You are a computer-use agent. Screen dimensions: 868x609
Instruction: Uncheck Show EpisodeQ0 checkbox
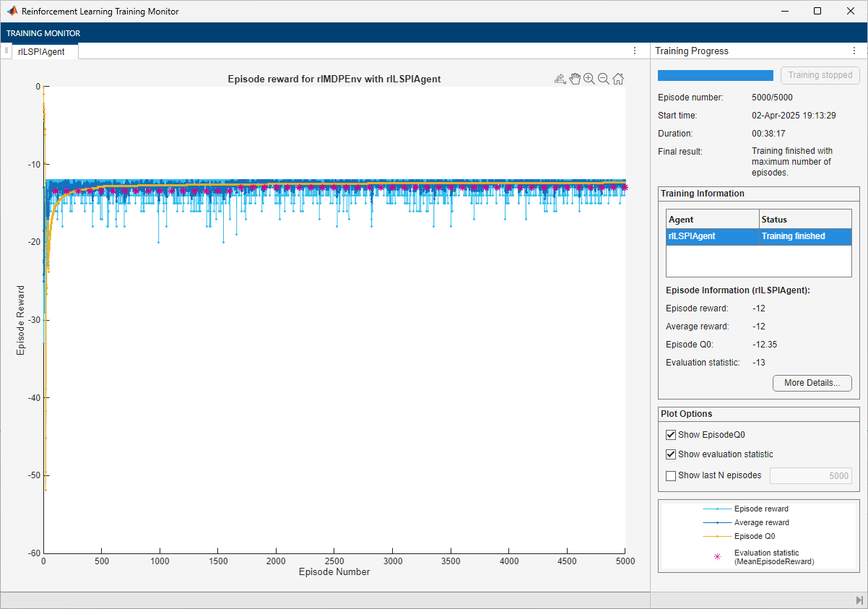(x=671, y=435)
